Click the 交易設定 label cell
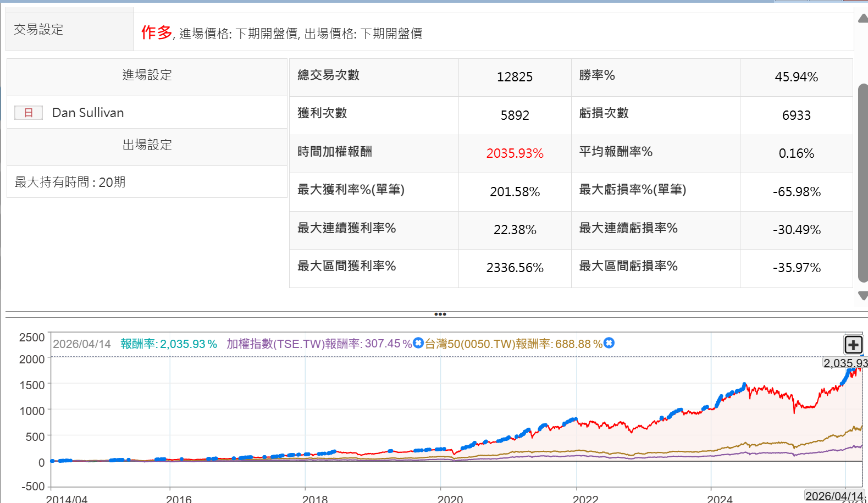 point(38,30)
